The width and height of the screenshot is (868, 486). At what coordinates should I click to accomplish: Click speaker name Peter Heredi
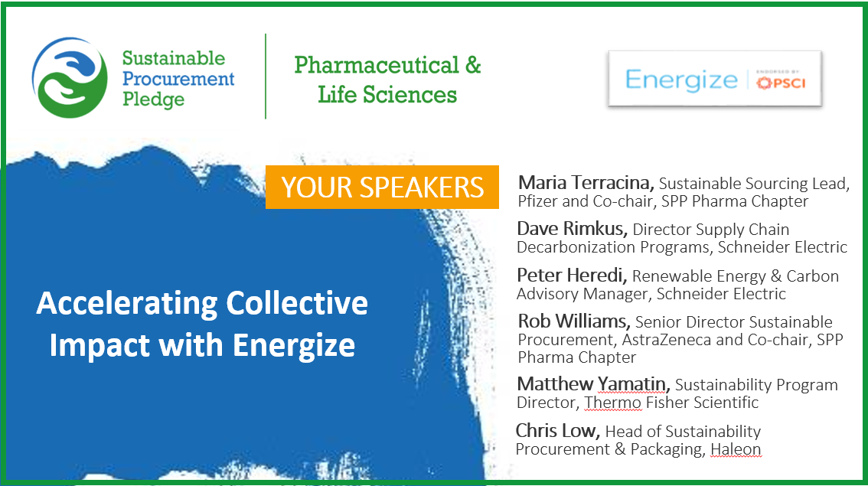click(572, 276)
